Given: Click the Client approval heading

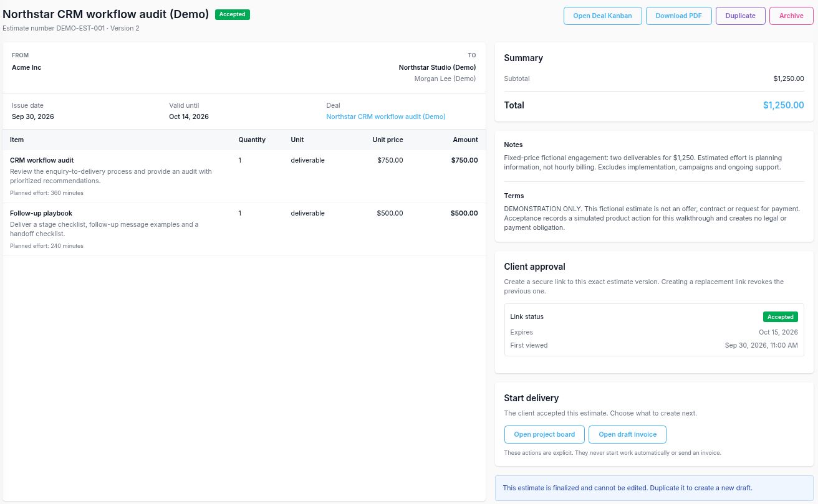Looking at the screenshot, I should (534, 267).
